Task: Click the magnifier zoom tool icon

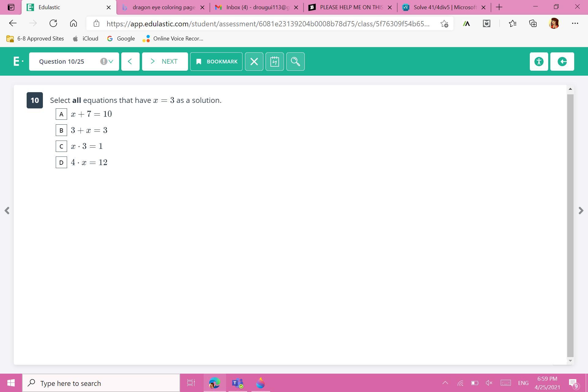Action: point(295,62)
